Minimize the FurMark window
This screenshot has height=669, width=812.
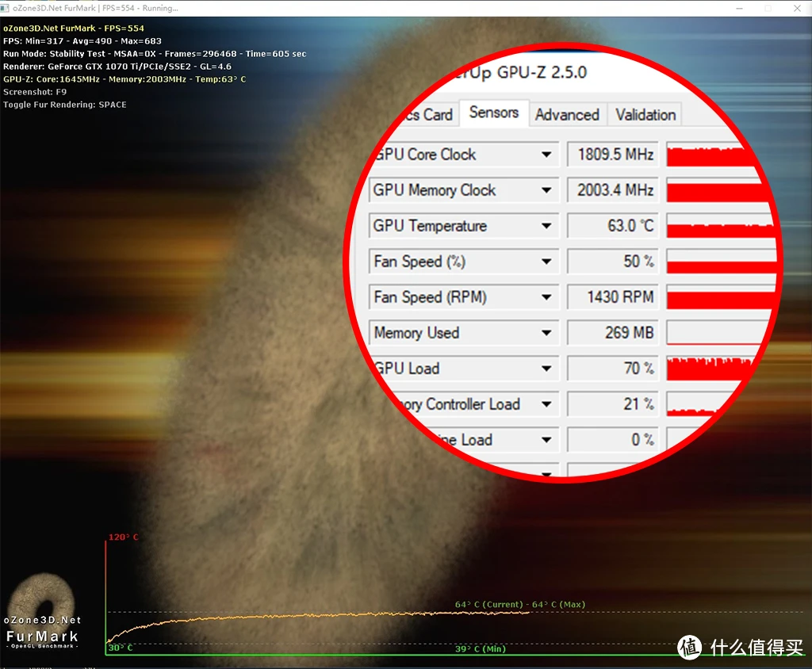739,8
